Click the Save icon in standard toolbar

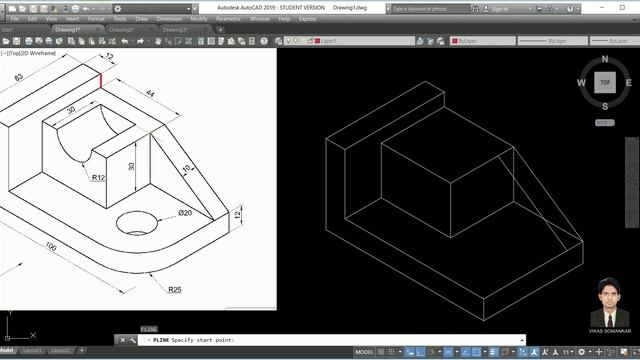click(x=16, y=41)
